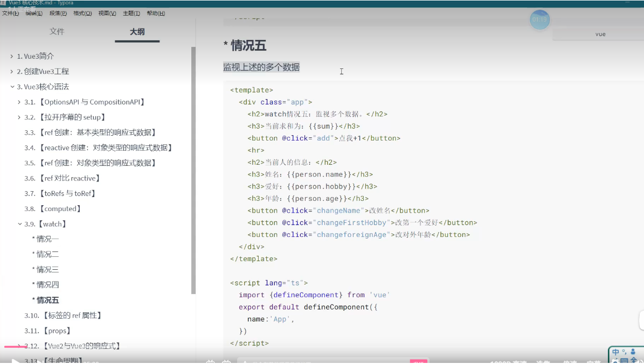Go to 3.11 props outline entry
Viewport: 644px width, 364px height.
click(x=49, y=331)
